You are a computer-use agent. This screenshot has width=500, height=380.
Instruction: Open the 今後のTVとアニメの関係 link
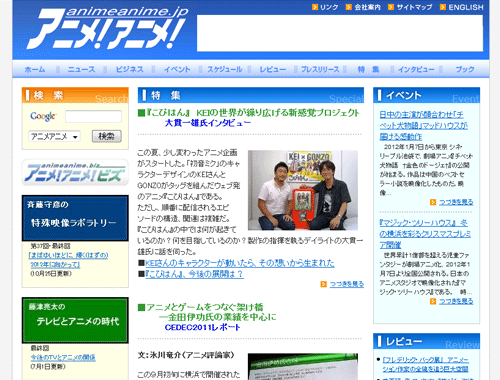(63, 358)
